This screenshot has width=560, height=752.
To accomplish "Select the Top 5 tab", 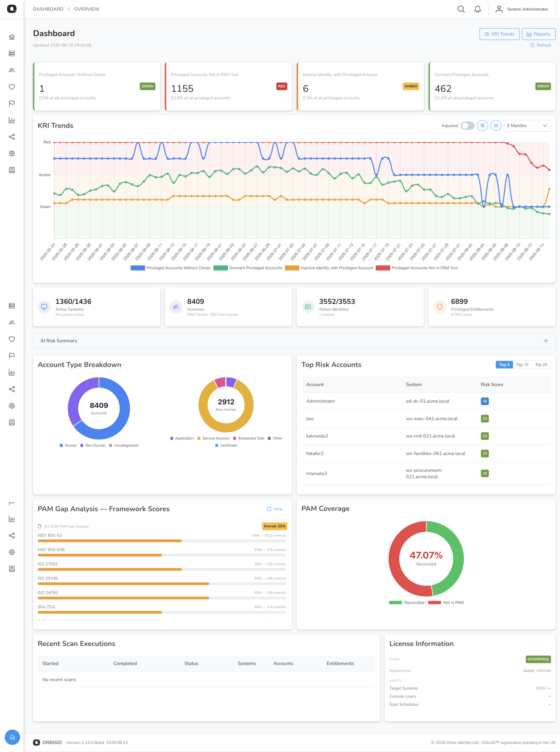I will (504, 365).
